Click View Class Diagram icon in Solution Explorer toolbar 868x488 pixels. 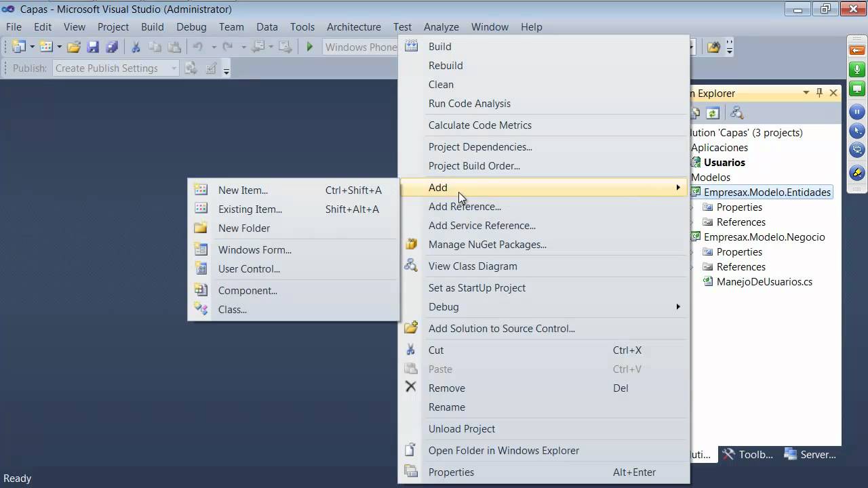pyautogui.click(x=737, y=113)
